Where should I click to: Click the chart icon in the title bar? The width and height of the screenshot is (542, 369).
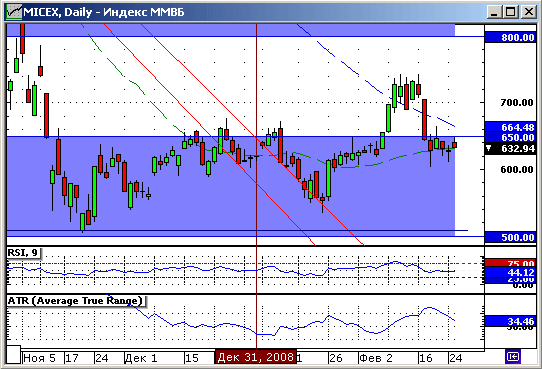14,12
